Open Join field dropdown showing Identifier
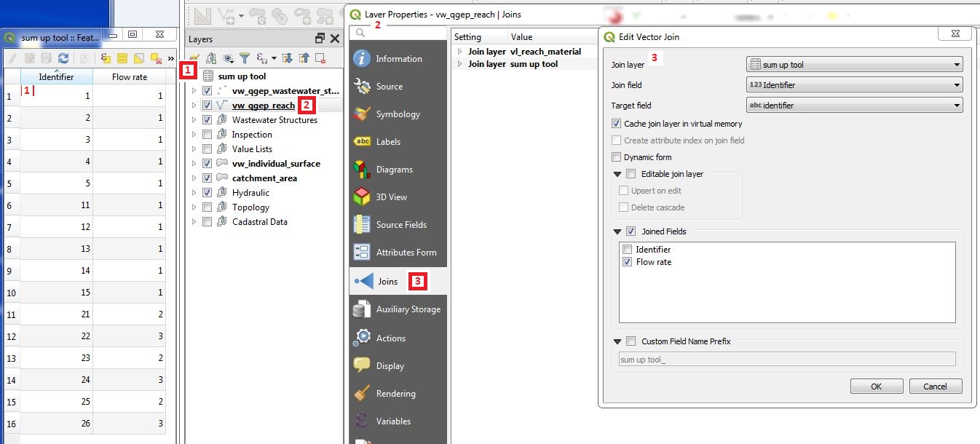The width and height of the screenshot is (980, 444). click(855, 85)
